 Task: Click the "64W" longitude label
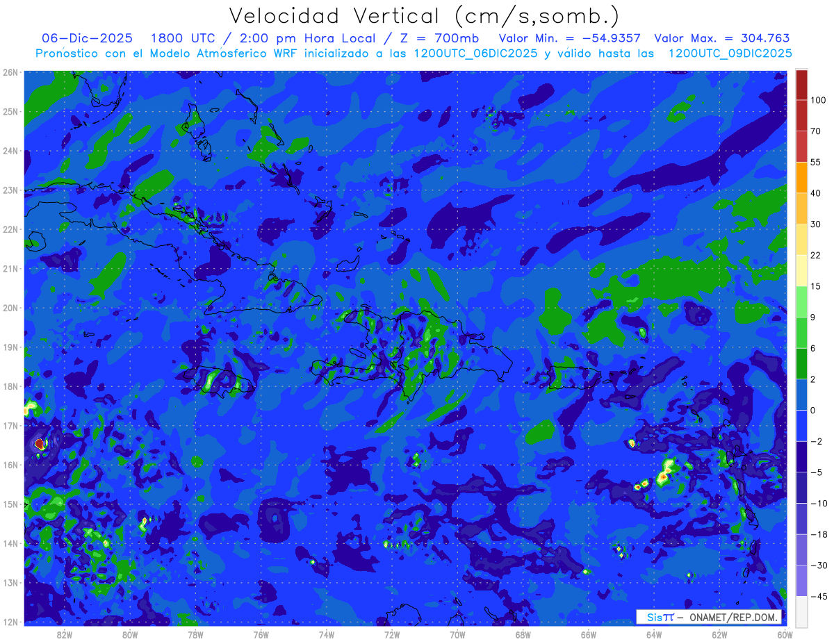click(653, 634)
